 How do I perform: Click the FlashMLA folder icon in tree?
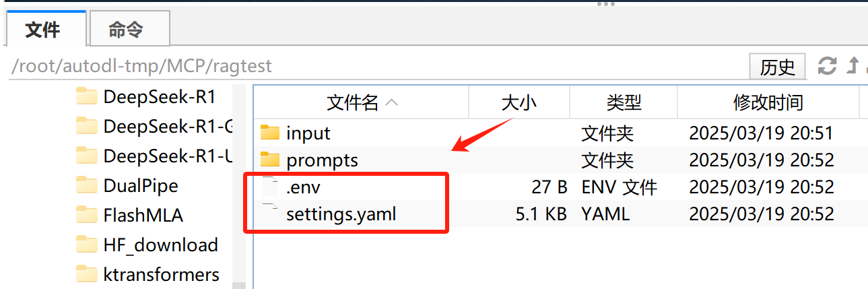pyautogui.click(x=87, y=215)
